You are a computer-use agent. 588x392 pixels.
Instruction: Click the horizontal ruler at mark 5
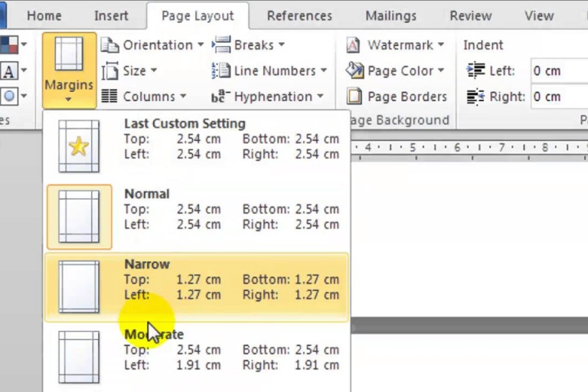coord(413,148)
